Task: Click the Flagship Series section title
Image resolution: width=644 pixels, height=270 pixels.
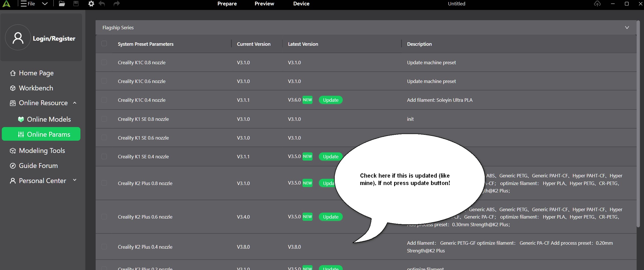Action: coord(118,28)
